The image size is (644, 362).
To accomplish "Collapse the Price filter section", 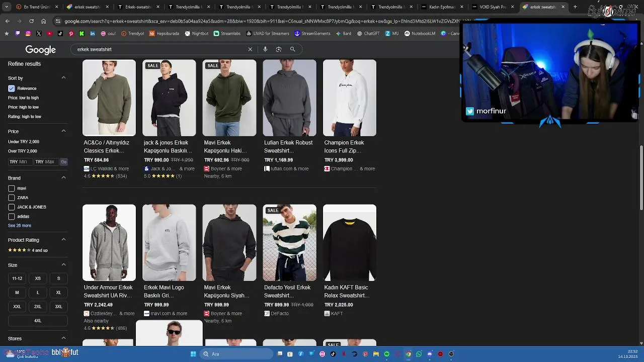I will (63, 131).
